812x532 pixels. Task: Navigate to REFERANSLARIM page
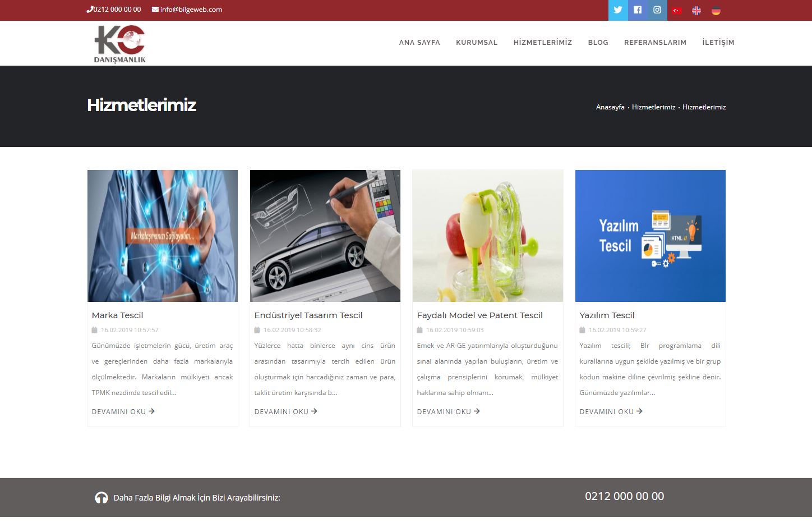655,43
